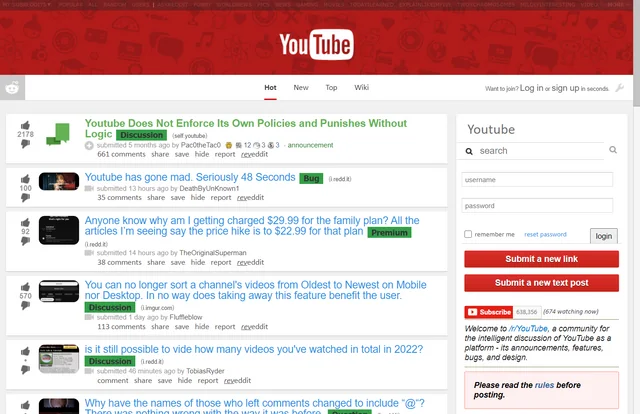Open the post about $29.99 family plan
The height and width of the screenshot is (414, 640).
pyautogui.click(x=252, y=226)
